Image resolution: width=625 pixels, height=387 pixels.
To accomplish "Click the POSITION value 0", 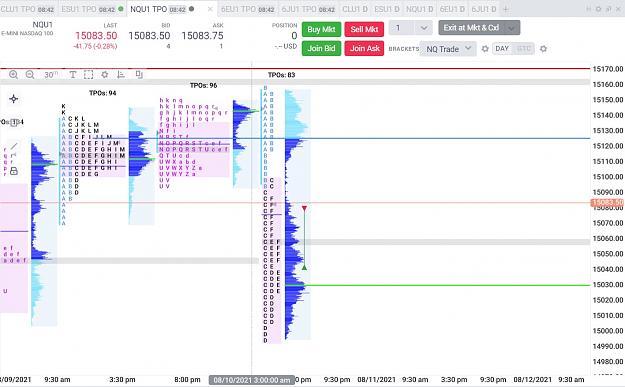I will [x=294, y=35].
